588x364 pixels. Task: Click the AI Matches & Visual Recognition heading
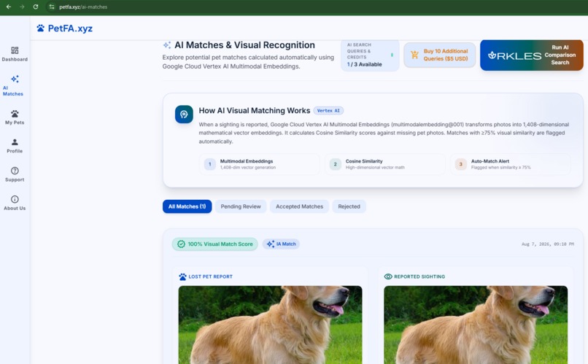tap(244, 45)
